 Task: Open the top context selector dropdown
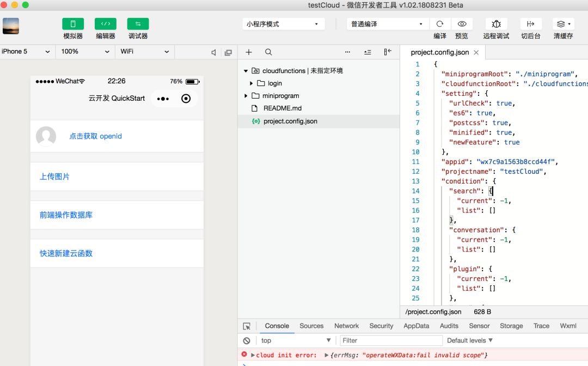(296, 340)
